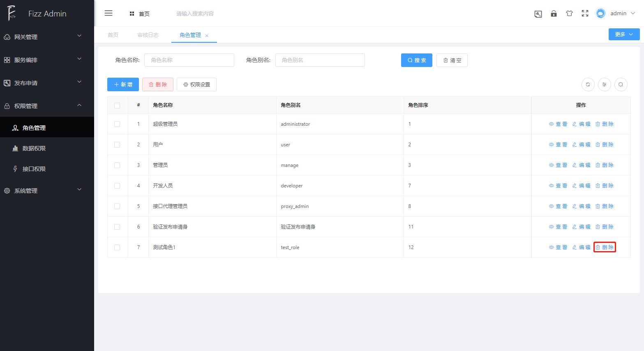Check the box for 超级管理员 row
The height and width of the screenshot is (351, 644).
click(x=117, y=124)
